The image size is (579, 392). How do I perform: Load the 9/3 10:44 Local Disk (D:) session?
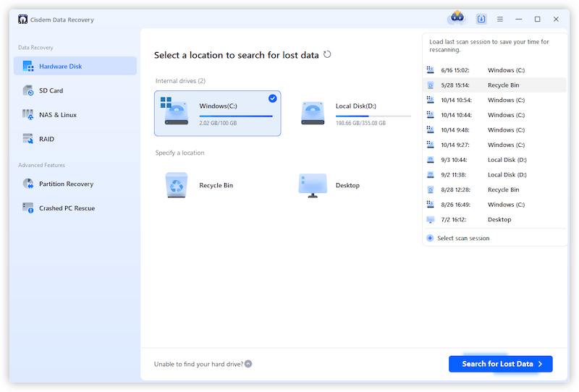point(494,160)
